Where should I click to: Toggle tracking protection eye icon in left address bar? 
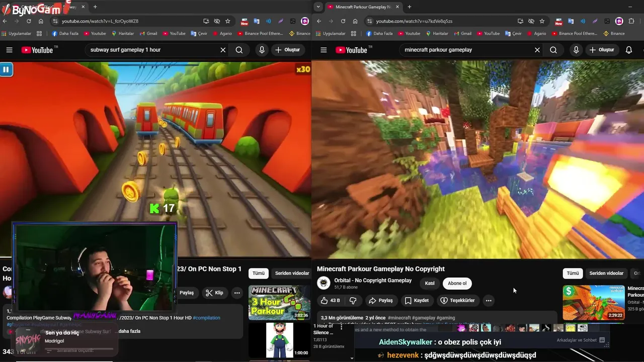[x=217, y=21]
